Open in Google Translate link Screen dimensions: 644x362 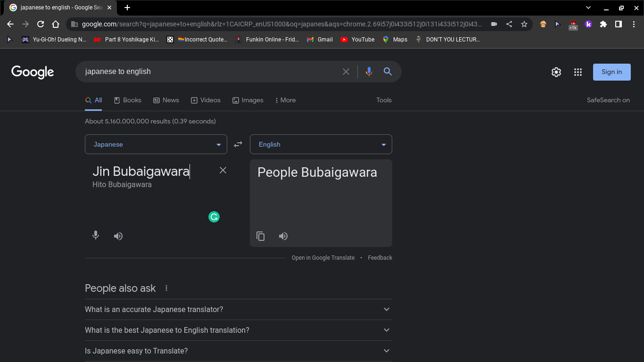(x=323, y=258)
